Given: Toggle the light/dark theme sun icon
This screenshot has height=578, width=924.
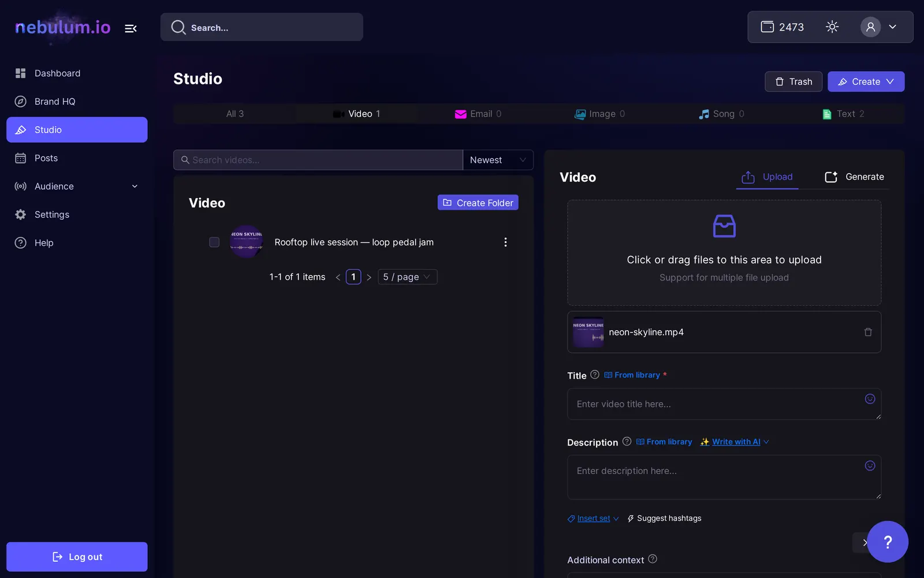Looking at the screenshot, I should [x=832, y=27].
